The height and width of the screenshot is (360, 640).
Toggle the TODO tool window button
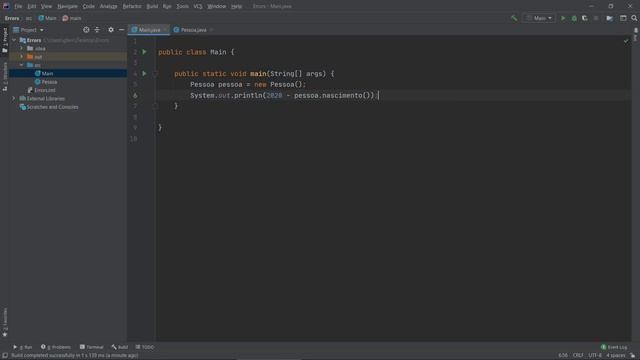[x=145, y=347]
